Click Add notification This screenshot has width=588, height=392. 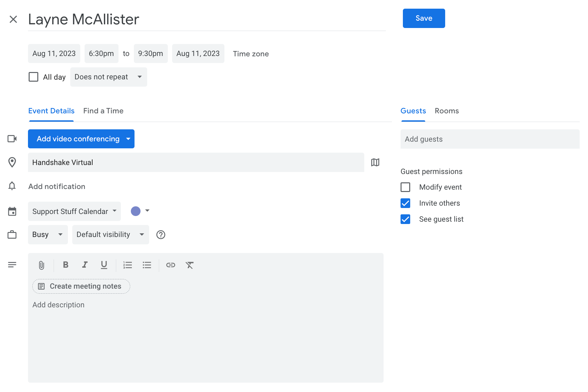tap(57, 186)
